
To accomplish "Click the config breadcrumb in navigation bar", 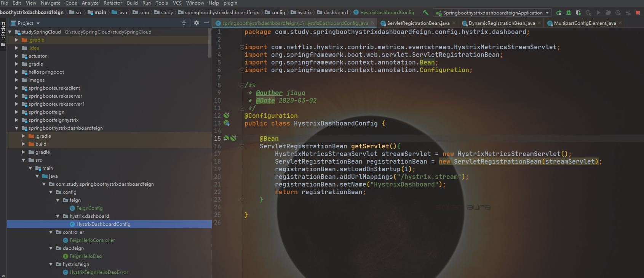I will [275, 13].
